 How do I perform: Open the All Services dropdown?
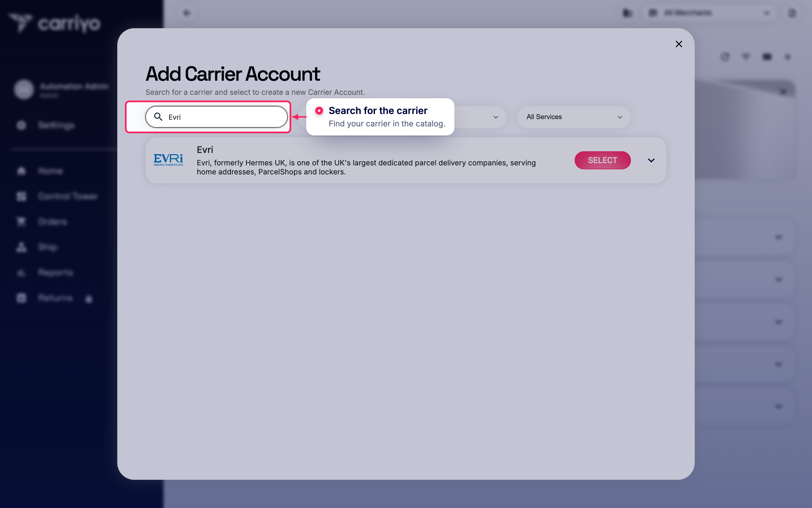[574, 117]
